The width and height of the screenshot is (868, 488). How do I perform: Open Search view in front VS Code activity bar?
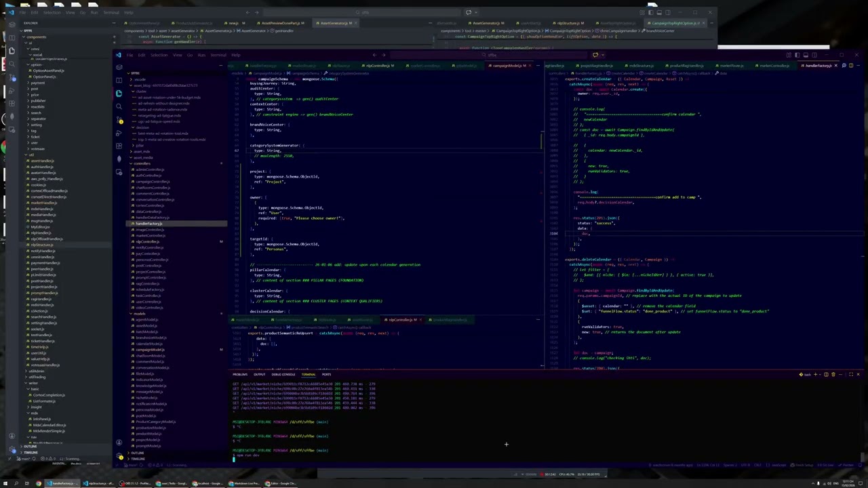[x=119, y=106]
